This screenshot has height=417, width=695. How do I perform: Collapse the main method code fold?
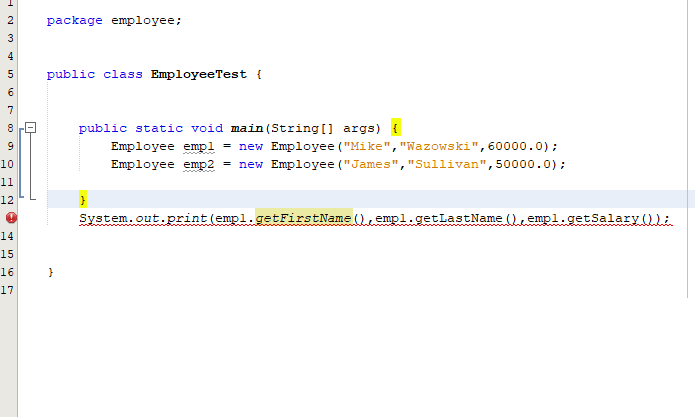(30, 128)
